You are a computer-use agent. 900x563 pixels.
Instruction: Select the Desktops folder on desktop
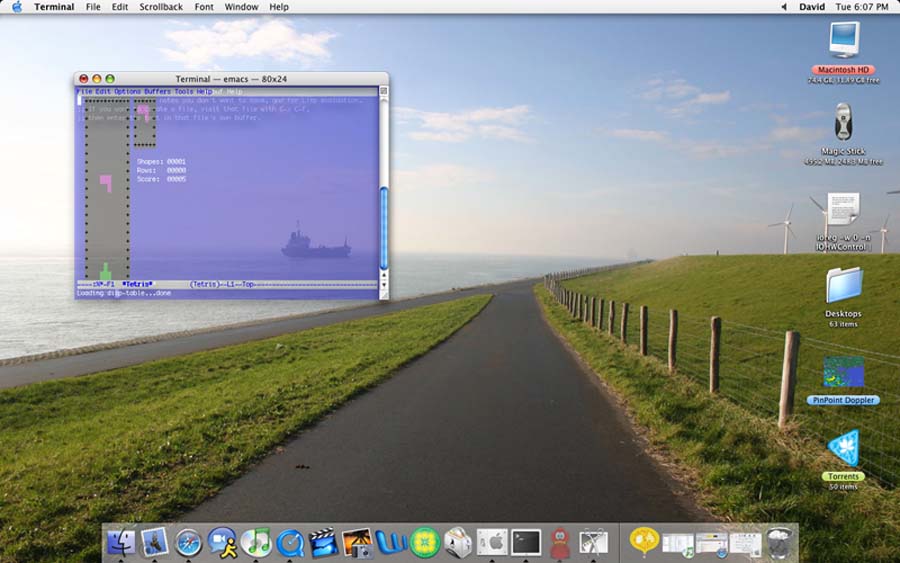(x=843, y=285)
